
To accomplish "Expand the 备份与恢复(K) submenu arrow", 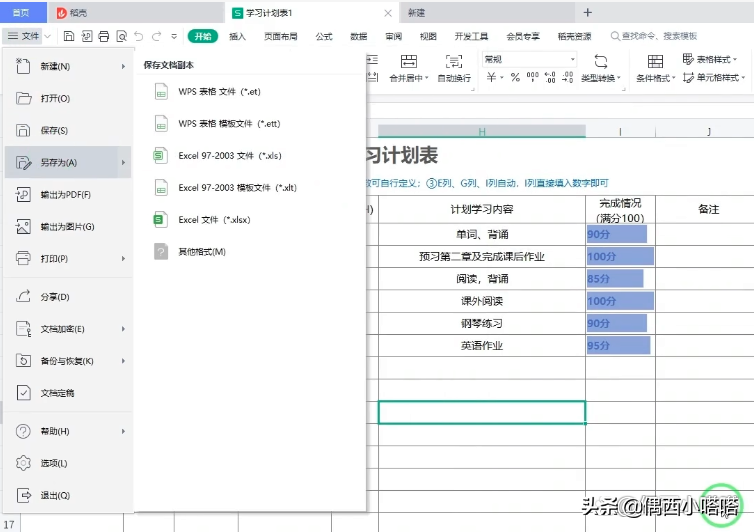I will point(123,361).
